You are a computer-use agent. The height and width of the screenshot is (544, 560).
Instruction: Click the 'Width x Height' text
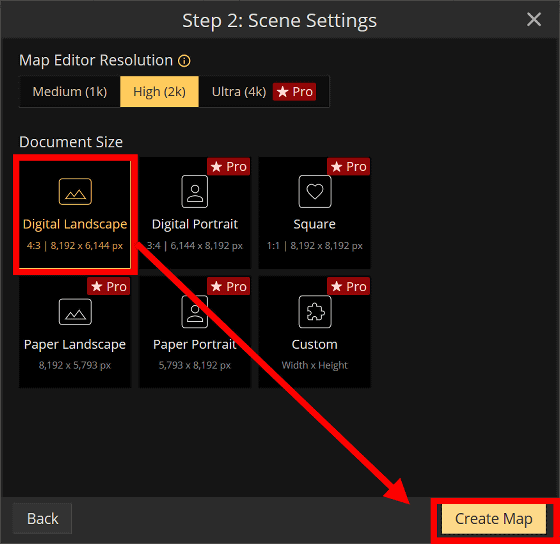tap(315, 365)
